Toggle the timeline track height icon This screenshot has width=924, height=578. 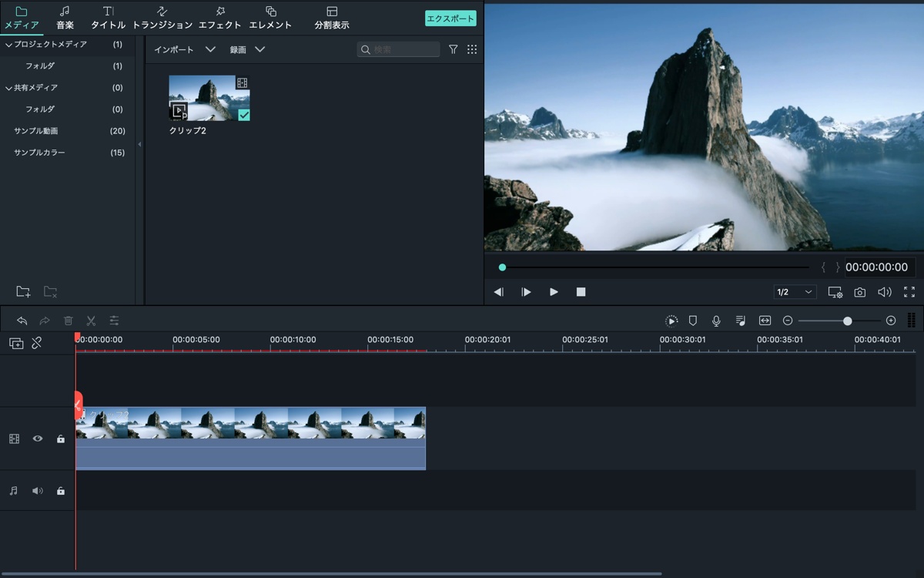(x=912, y=321)
